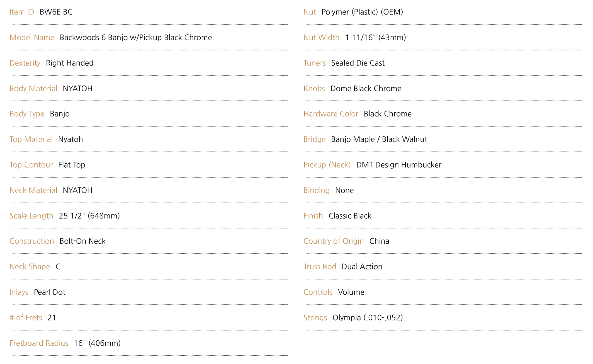Click the Scale Length label
Screen dimensions: 593x364
pos(31,216)
